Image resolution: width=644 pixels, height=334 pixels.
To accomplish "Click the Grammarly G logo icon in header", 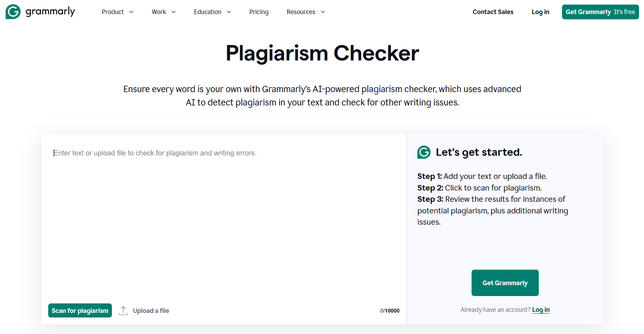I will 13,12.
